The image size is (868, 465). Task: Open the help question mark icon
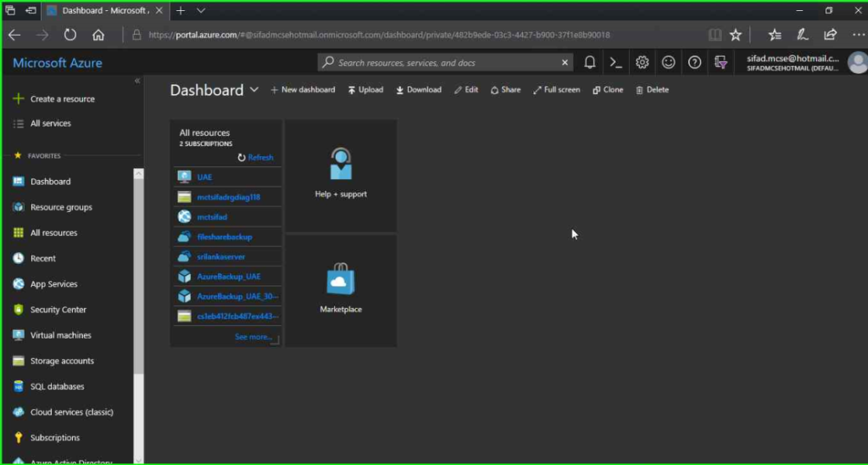[695, 63]
